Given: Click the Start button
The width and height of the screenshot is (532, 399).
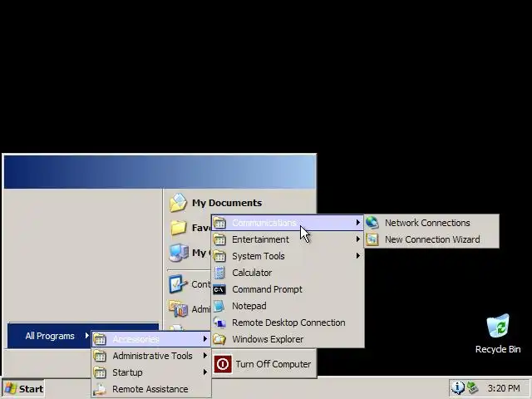Looking at the screenshot, I should (x=23, y=389).
